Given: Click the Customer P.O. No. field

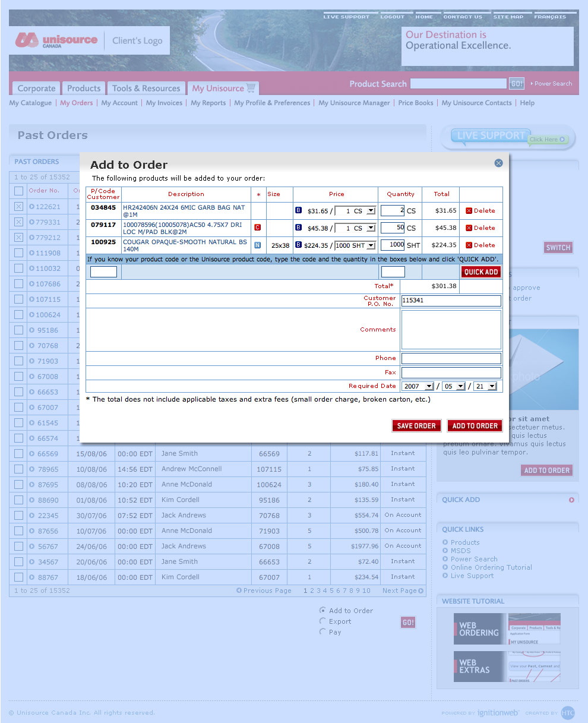Looking at the screenshot, I should pyautogui.click(x=451, y=301).
